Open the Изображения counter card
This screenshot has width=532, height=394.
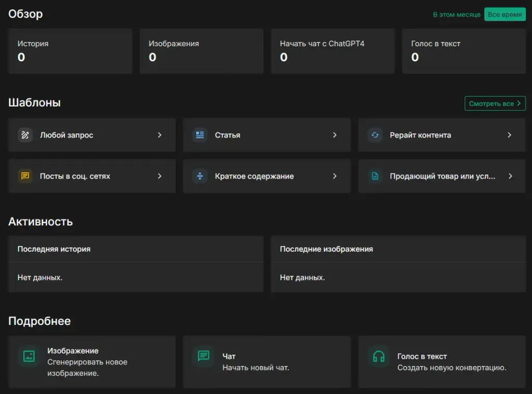coord(202,51)
